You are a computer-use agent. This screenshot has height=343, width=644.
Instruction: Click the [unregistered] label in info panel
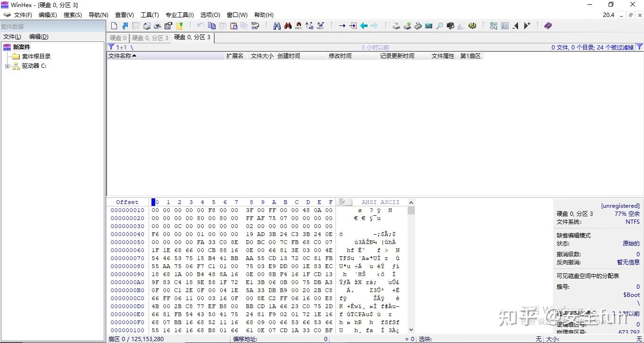pos(620,206)
